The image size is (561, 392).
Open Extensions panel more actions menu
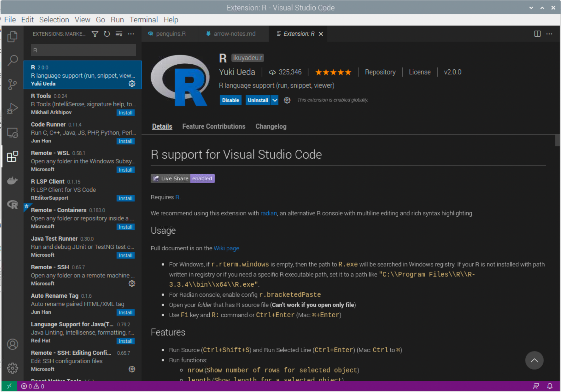[131, 34]
